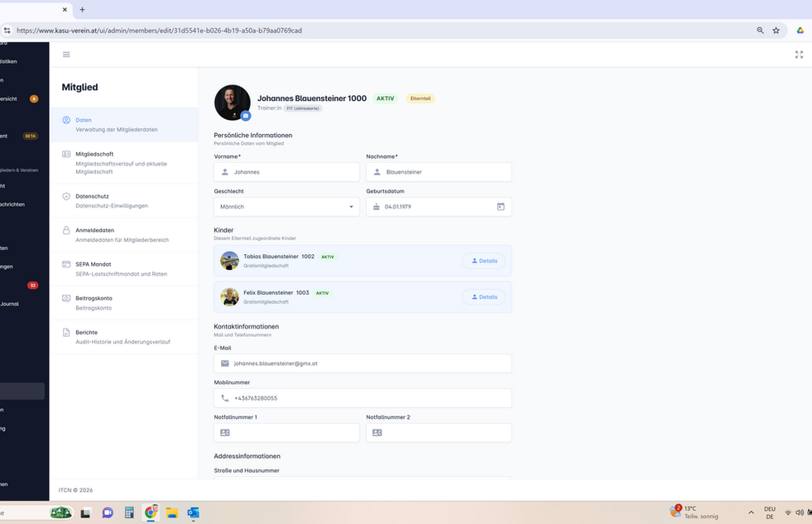Viewport: 812px width, 524px height.
Task: Expand the Geschlecht dropdown
Action: click(x=286, y=207)
